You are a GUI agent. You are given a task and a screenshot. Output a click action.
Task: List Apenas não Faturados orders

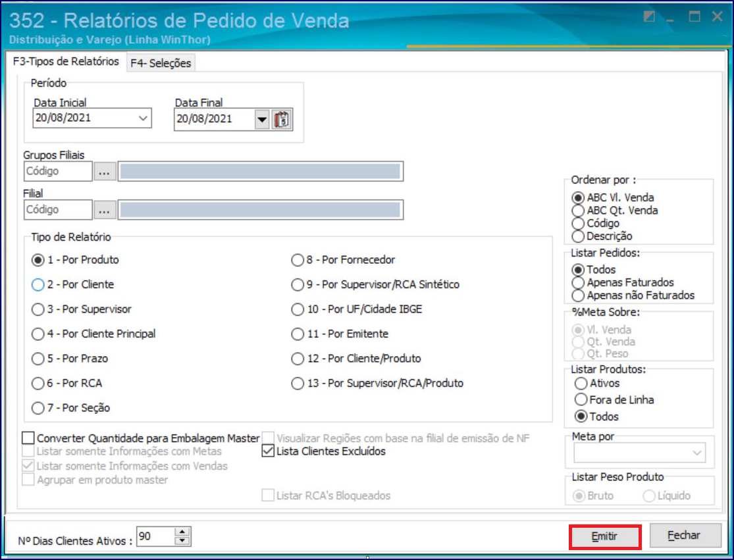click(x=633, y=295)
